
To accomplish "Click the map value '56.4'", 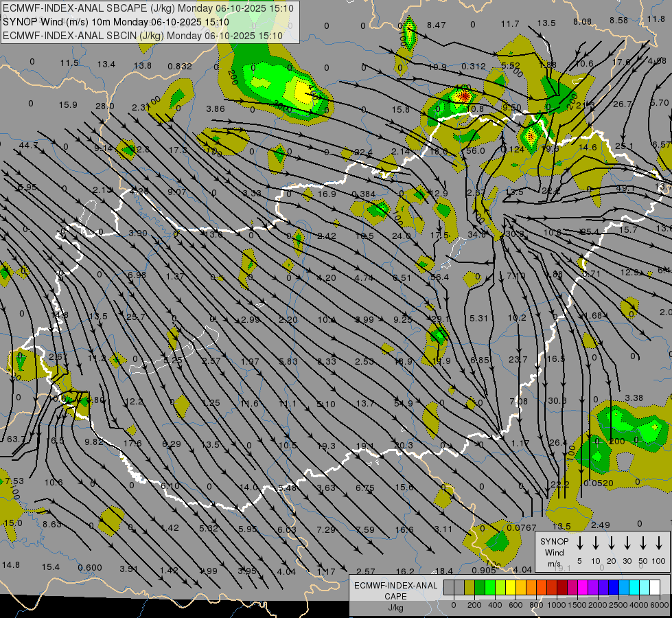I will tap(440, 277).
